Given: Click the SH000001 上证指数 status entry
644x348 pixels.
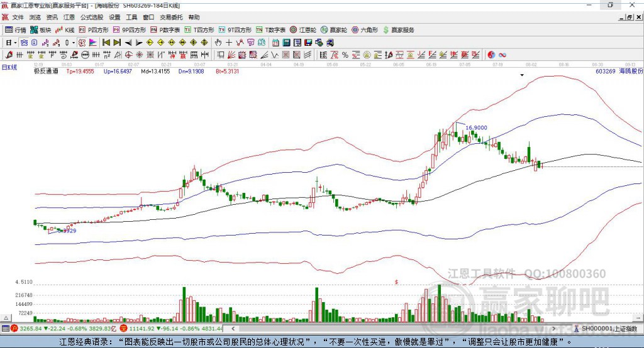Looking at the screenshot, I should pos(609,329).
